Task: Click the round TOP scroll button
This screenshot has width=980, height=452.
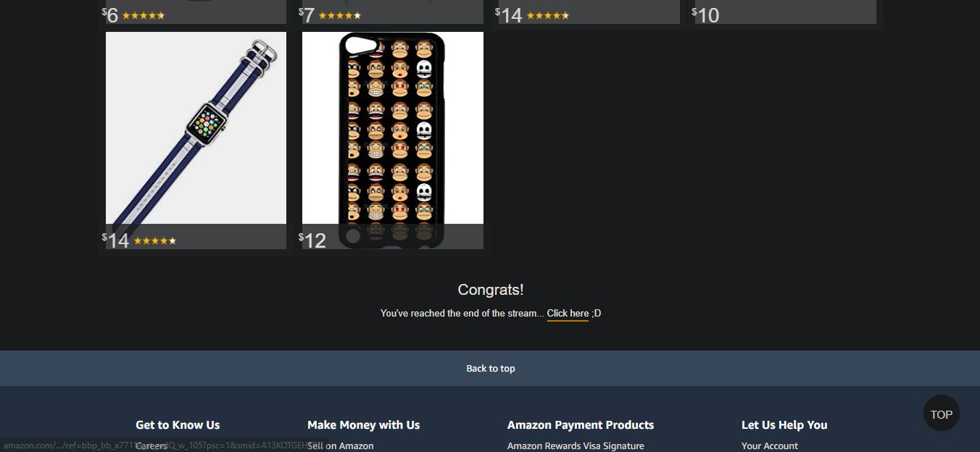Action: click(941, 414)
